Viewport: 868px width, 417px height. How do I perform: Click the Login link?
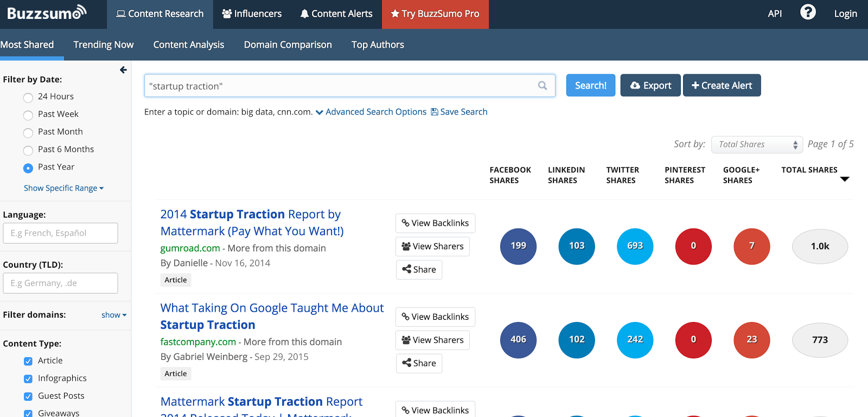846,14
